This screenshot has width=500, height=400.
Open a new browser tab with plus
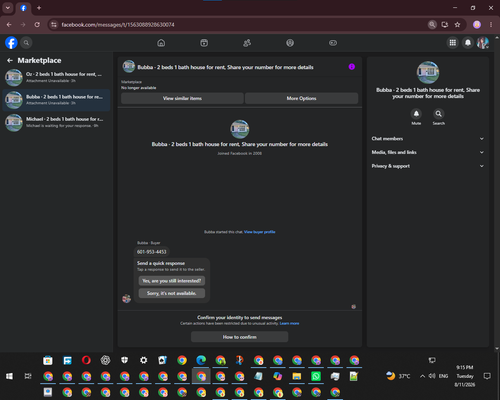(39, 8)
